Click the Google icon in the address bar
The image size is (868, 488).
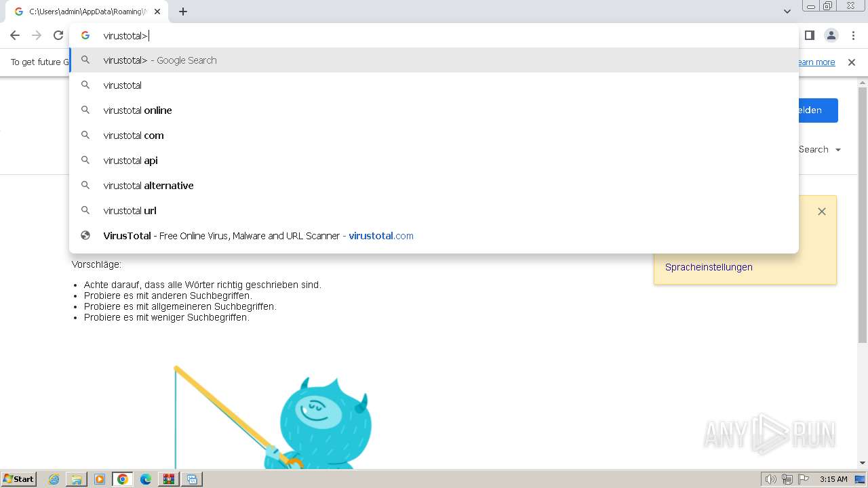pyautogui.click(x=85, y=35)
